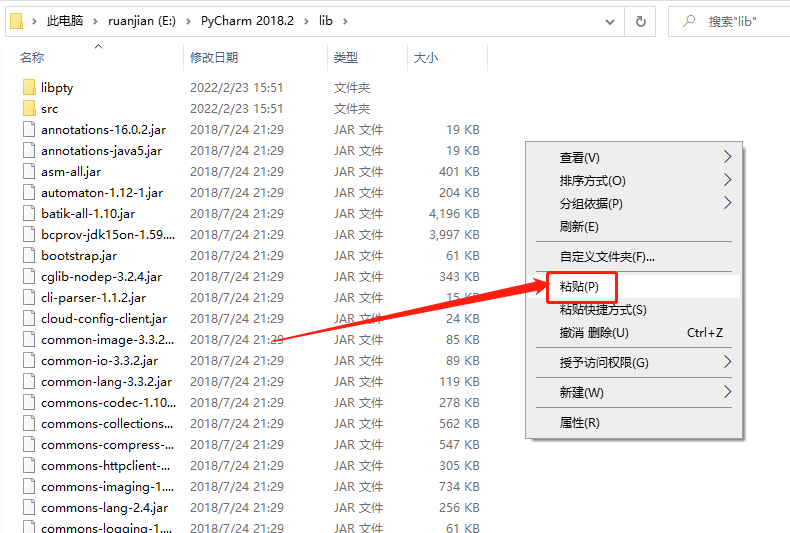
Task: Select 此电脑 in the breadcrumb path
Action: (x=64, y=21)
